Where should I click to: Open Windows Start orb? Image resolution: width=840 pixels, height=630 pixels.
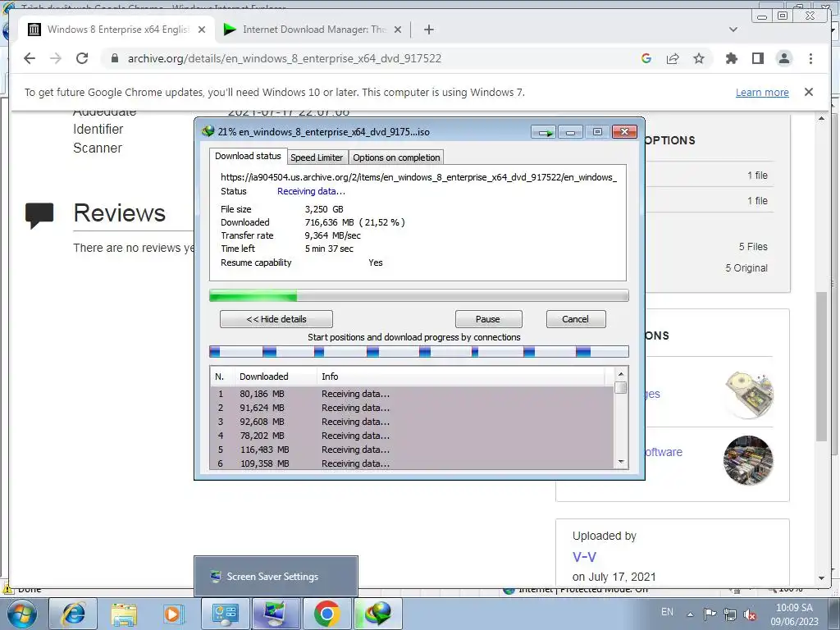pos(21,614)
